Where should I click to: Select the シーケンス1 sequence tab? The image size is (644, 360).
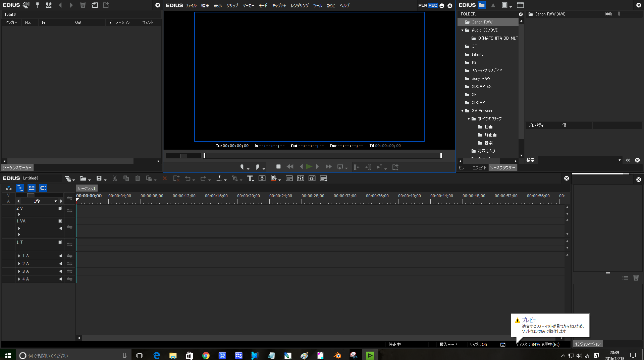[86, 189]
